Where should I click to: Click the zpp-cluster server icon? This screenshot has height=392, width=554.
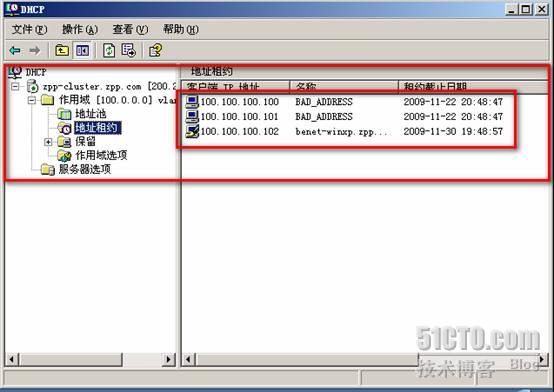pyautogui.click(x=33, y=86)
